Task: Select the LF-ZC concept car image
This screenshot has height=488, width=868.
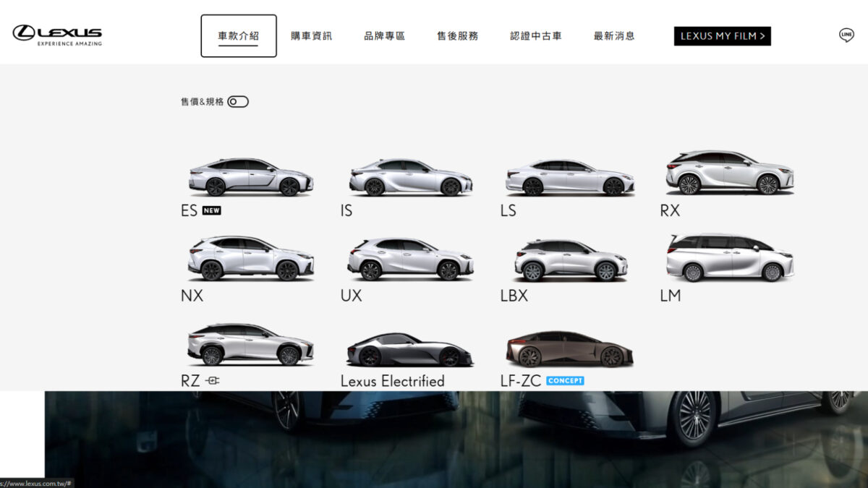Action: pyautogui.click(x=570, y=349)
